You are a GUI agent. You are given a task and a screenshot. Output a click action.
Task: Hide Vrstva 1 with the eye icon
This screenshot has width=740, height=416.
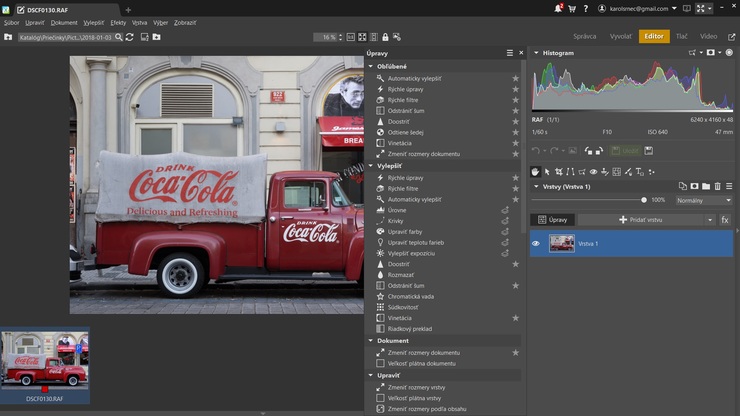pos(536,244)
